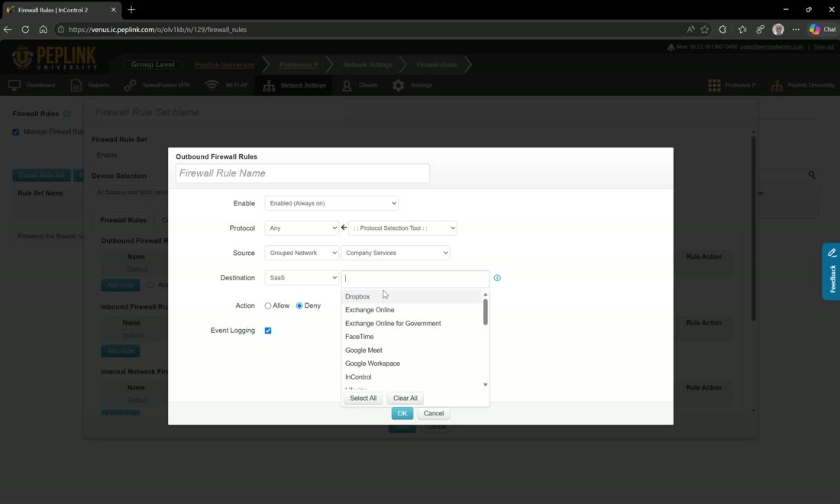Open the Destination SaaS type dropdown
Screen dimensions: 840x504
point(302,277)
